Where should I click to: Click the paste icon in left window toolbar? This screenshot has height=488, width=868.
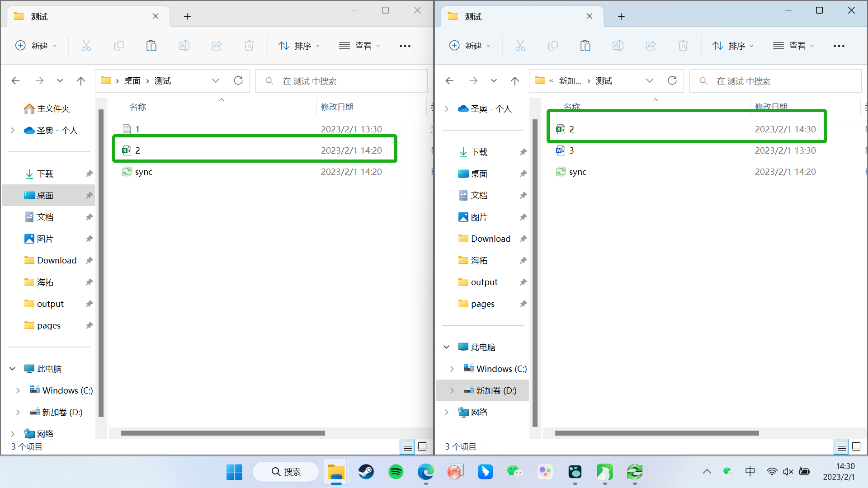point(151,46)
